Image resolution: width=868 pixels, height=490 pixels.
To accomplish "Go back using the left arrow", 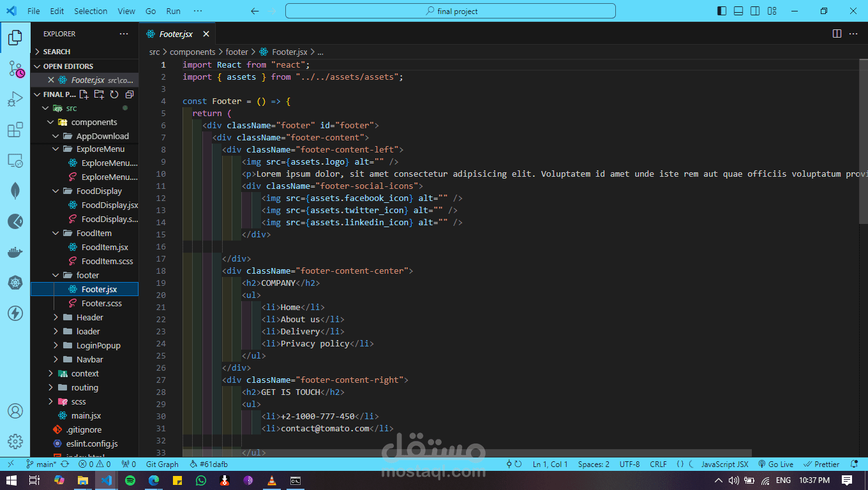I will tap(255, 11).
